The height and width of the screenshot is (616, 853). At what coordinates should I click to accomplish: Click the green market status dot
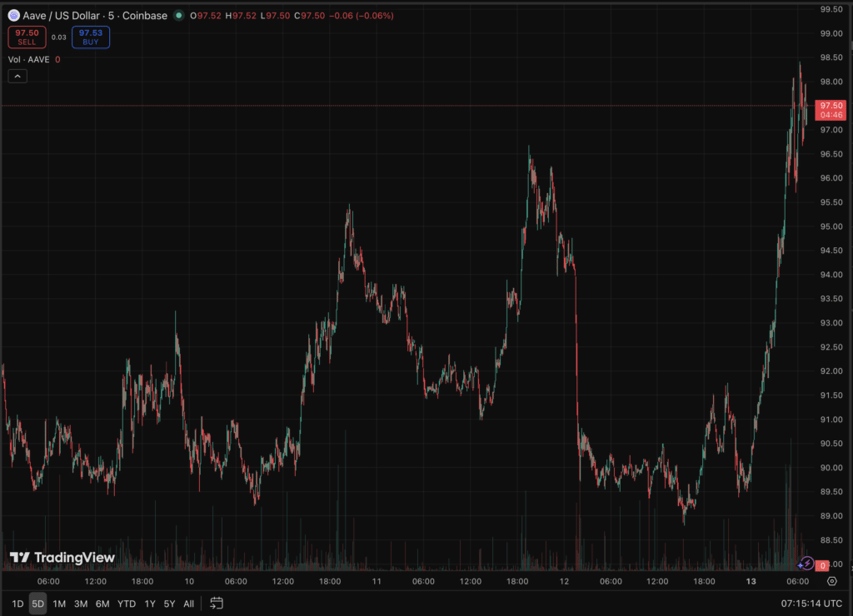coord(177,15)
